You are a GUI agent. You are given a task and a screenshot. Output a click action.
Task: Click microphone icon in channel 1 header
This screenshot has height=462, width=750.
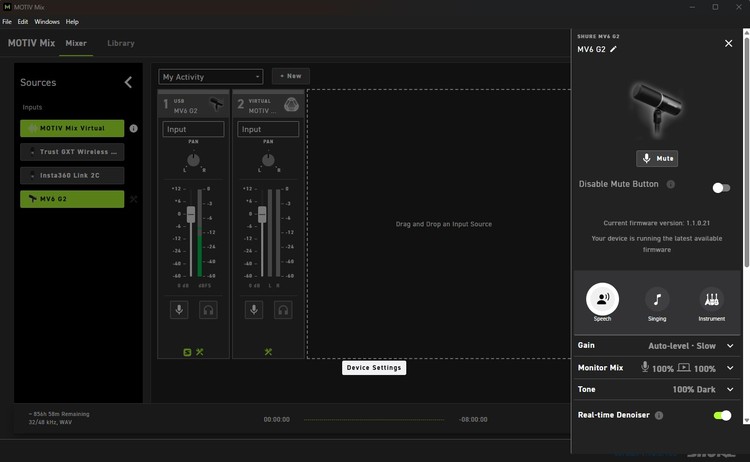(216, 104)
